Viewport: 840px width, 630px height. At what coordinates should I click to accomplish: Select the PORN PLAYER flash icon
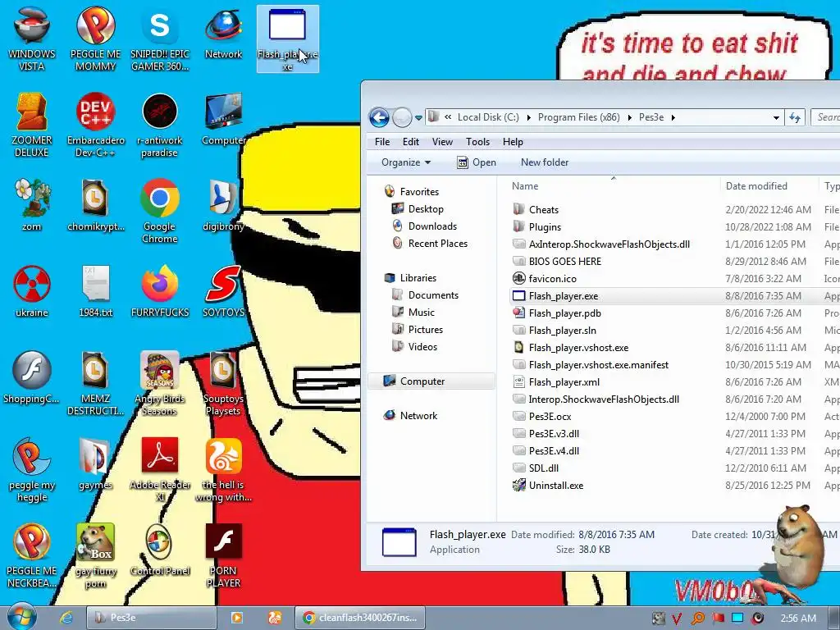(223, 555)
